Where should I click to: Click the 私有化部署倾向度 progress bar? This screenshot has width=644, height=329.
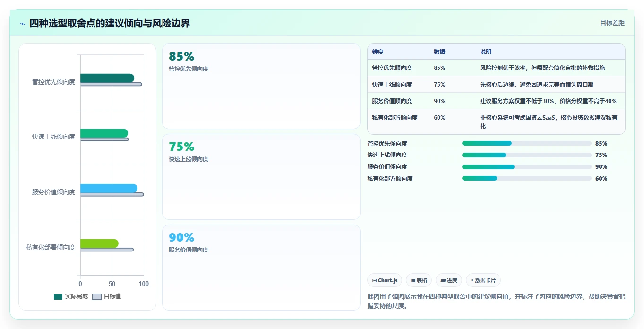click(526, 178)
